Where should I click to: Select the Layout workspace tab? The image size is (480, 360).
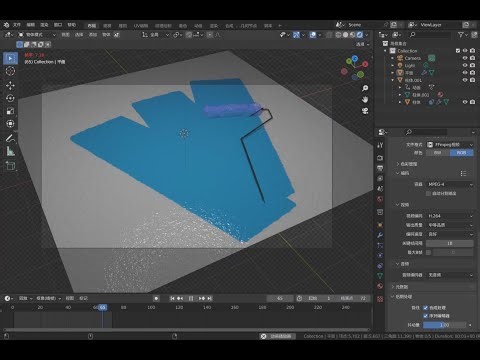(x=92, y=26)
